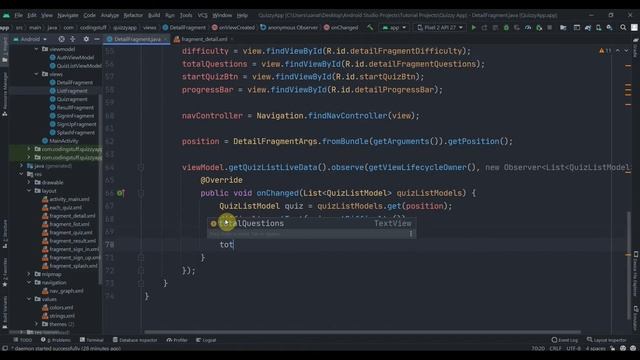Expand the themes folder
The height and width of the screenshot is (360, 640).
(36, 324)
